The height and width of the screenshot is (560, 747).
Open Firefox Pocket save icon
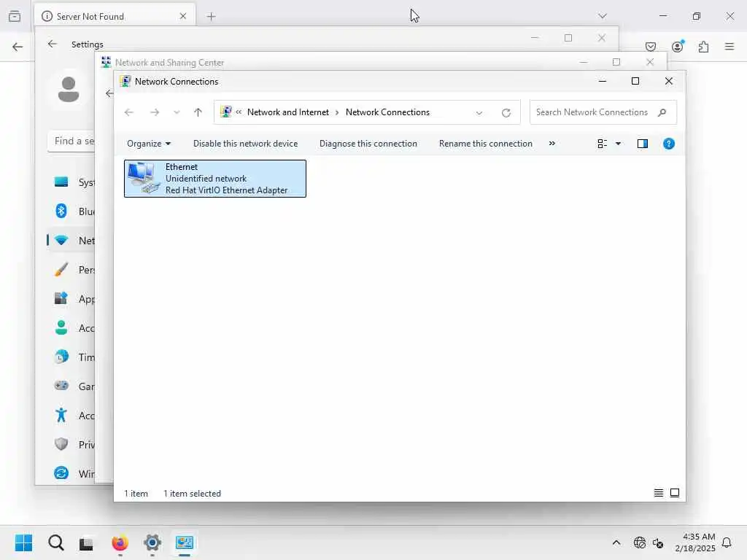click(650, 47)
